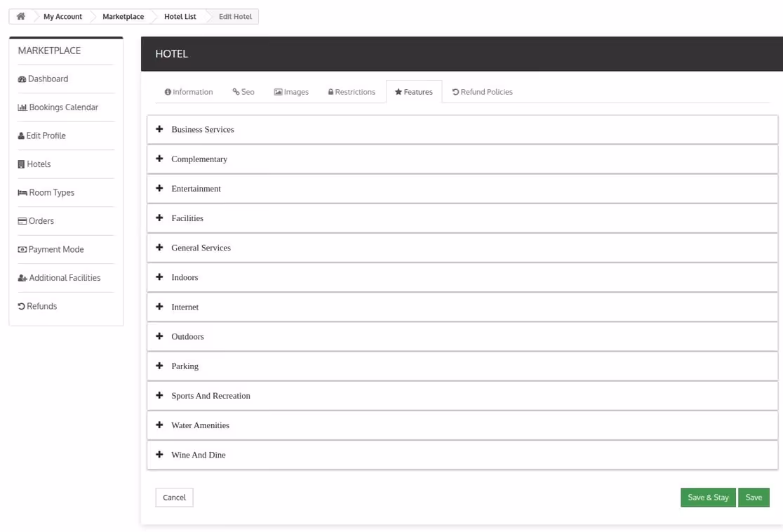
Task: Expand Parking with its plus icon
Action: click(x=159, y=366)
